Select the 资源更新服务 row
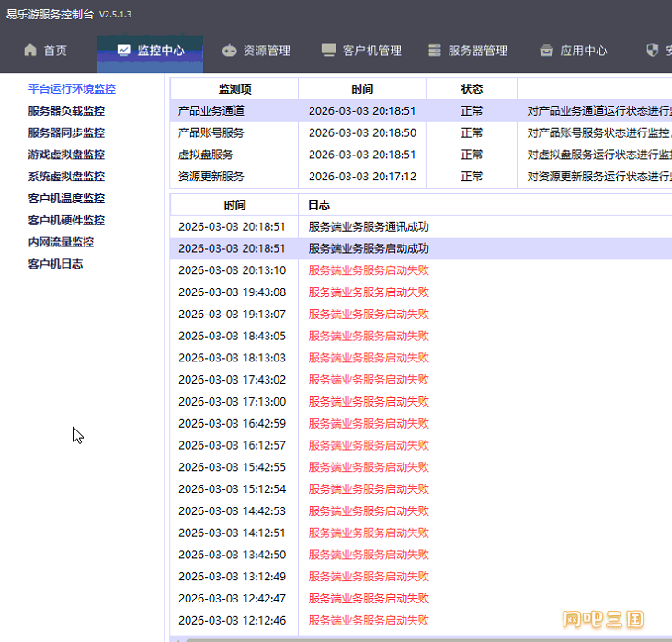Image resolution: width=672 pixels, height=642 pixels. (421, 177)
